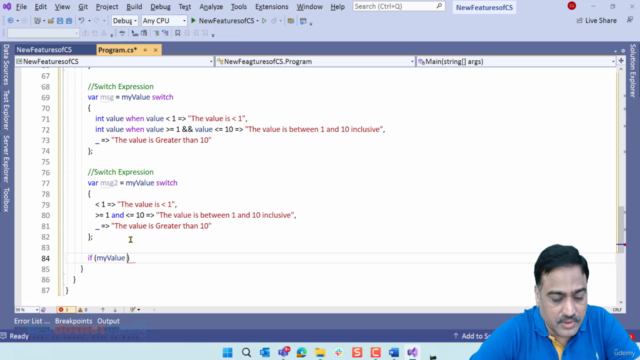Click the feedback person icon

[x=630, y=20]
